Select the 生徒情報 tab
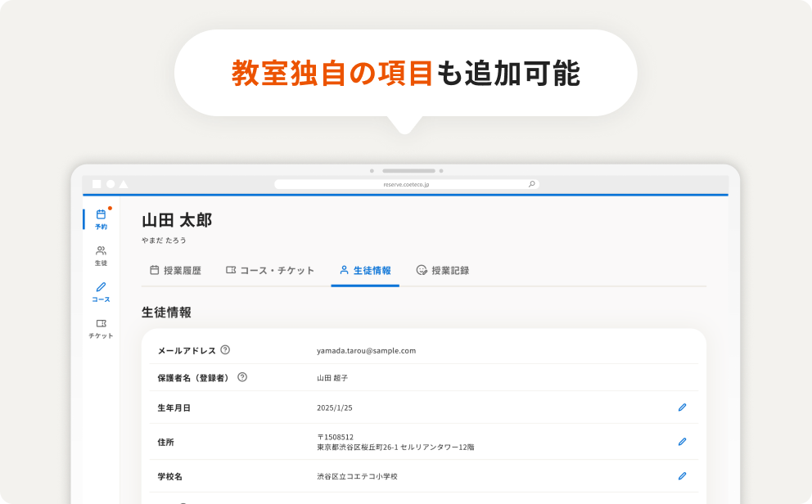This screenshot has width=812, height=504. pyautogui.click(x=365, y=270)
